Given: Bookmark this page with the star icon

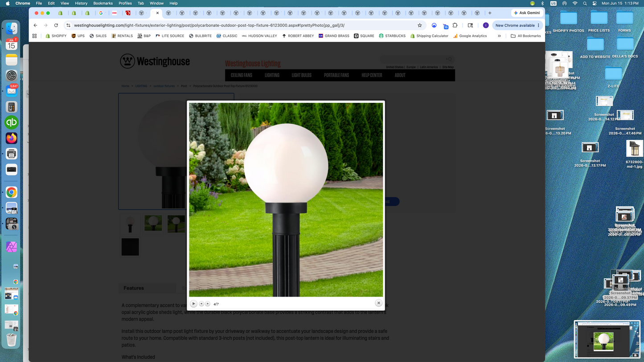Looking at the screenshot, I should 419,25.
